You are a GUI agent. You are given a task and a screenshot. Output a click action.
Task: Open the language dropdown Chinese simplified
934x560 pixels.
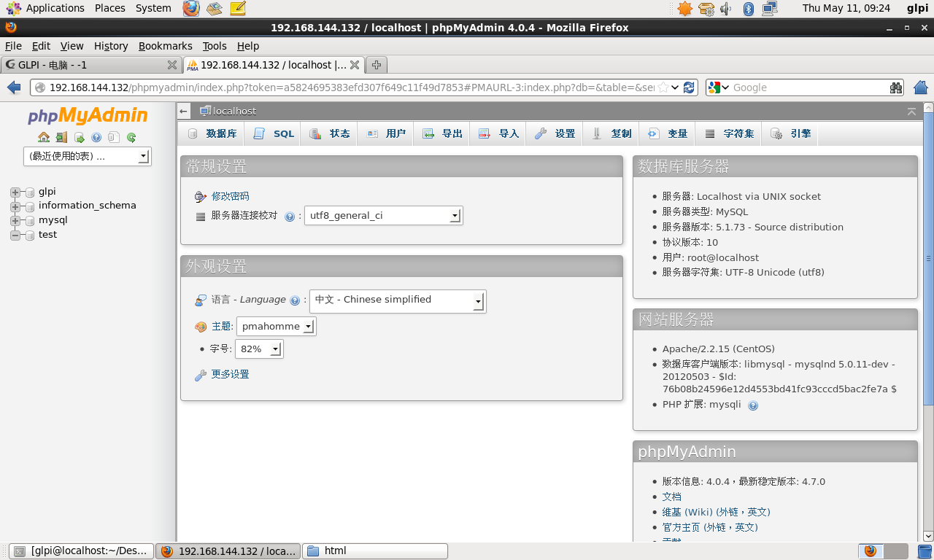click(398, 301)
